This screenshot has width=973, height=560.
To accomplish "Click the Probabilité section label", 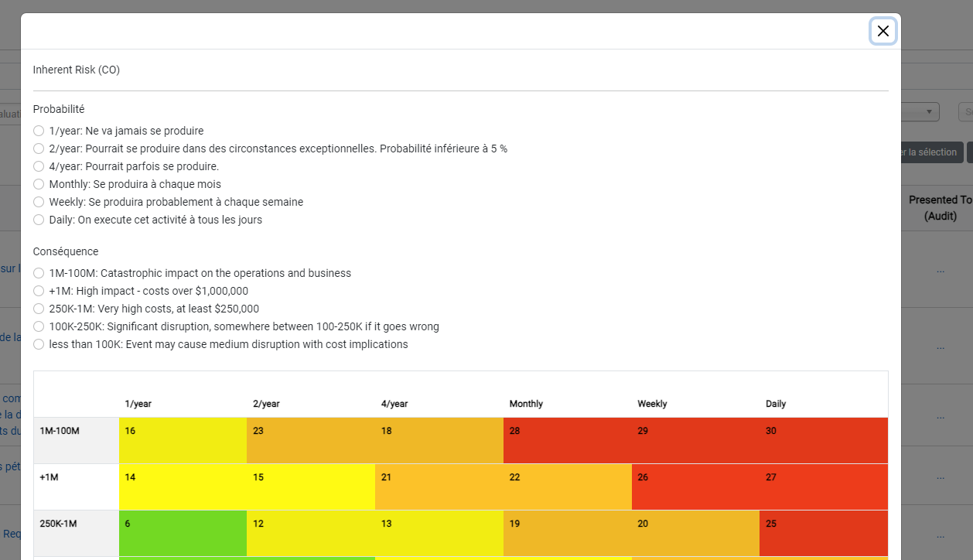I will 59,109.
